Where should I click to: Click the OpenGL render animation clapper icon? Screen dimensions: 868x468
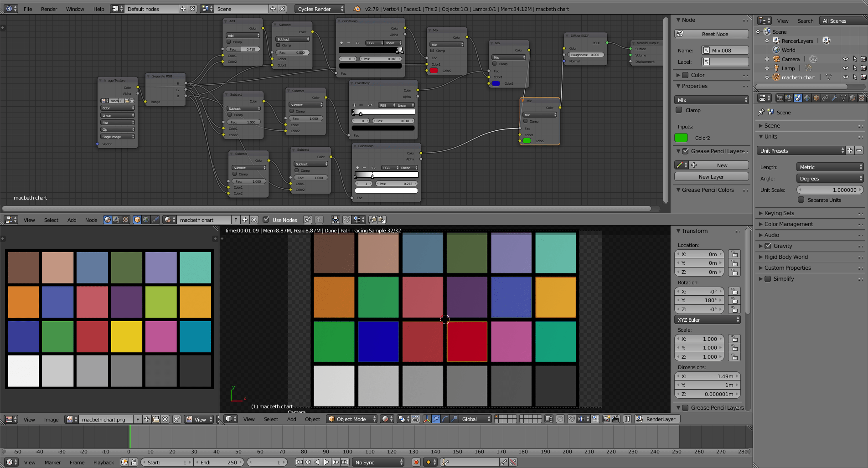click(615, 419)
